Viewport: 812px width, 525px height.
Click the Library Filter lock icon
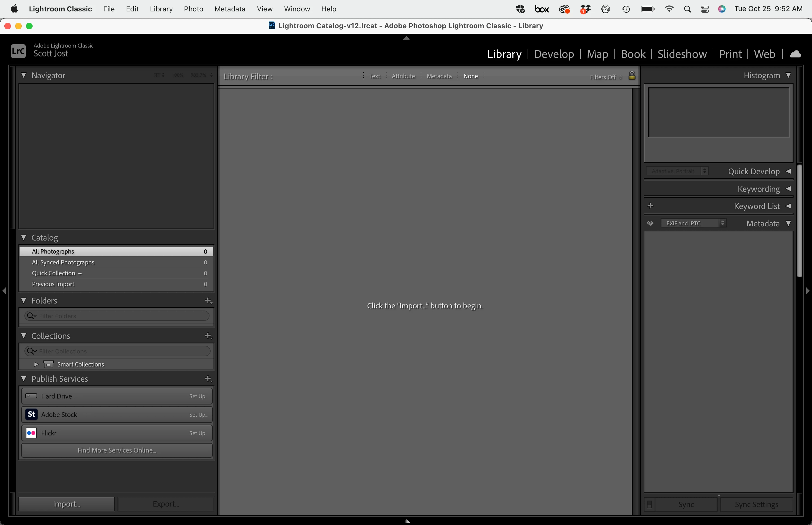[x=632, y=76]
